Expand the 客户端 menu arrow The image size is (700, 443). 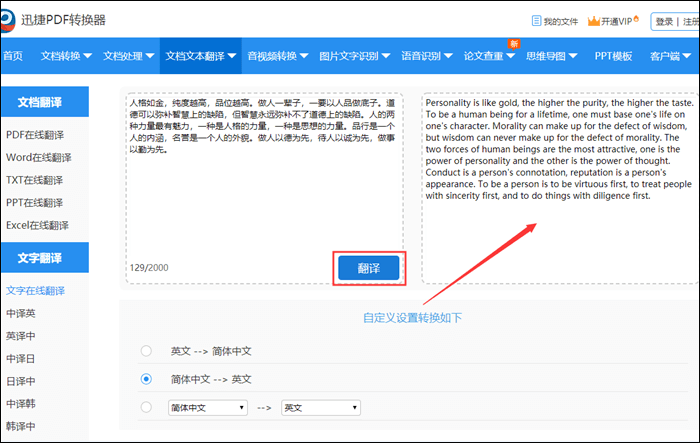tap(687, 56)
